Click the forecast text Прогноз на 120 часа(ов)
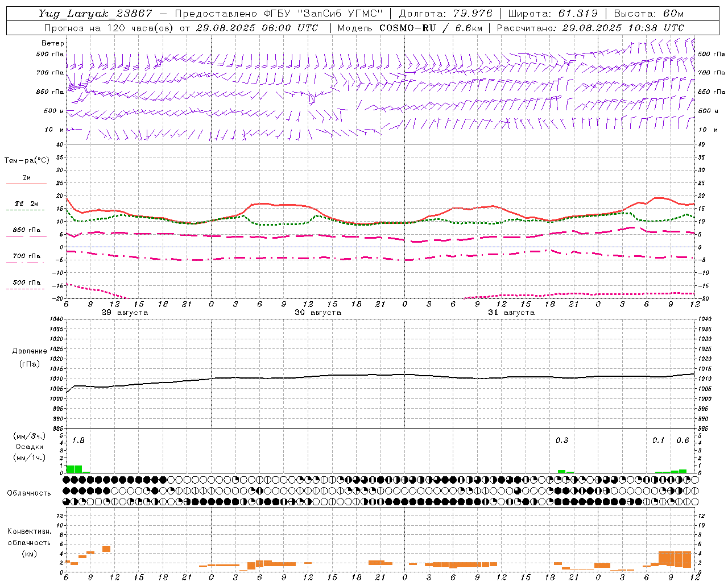This screenshot has width=728, height=582. (110, 28)
